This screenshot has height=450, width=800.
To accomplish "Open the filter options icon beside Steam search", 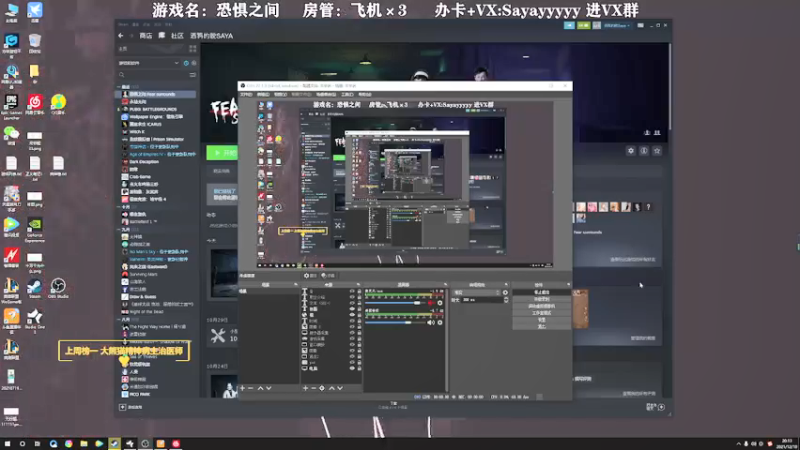I will [x=192, y=74].
